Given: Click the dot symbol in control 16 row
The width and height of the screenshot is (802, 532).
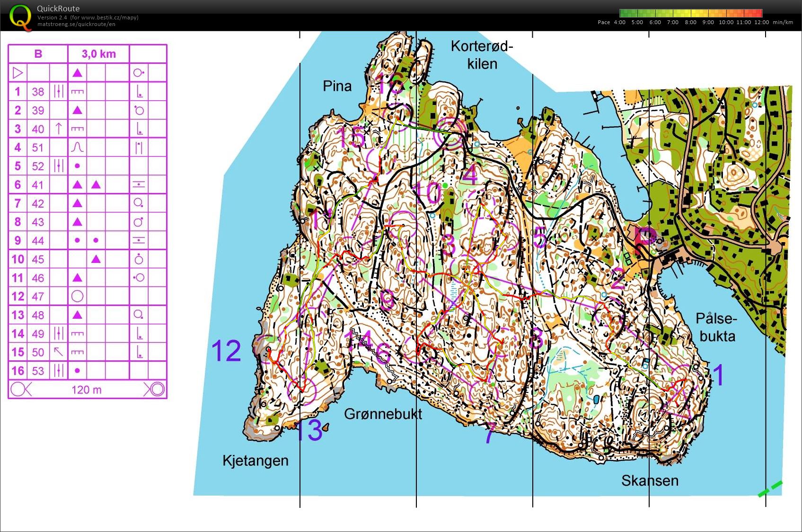Looking at the screenshot, I should [77, 371].
